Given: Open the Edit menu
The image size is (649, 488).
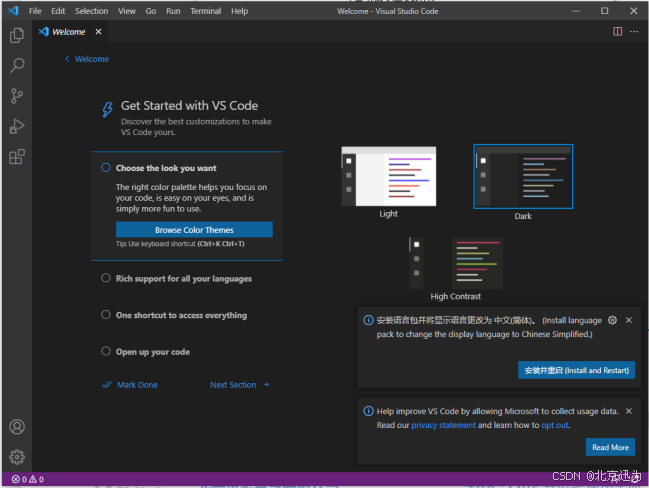Looking at the screenshot, I should (58, 11).
